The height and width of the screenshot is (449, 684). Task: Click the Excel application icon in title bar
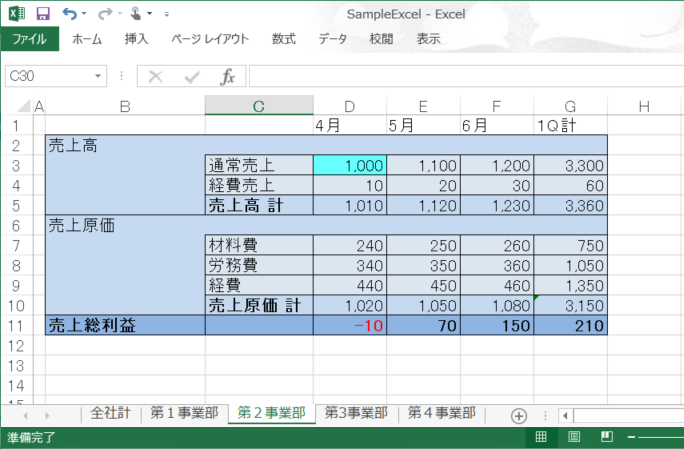click(16, 14)
